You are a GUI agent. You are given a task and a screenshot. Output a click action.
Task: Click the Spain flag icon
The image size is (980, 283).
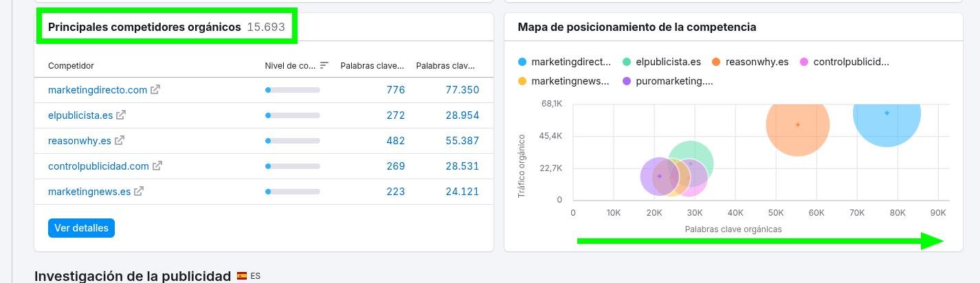tap(242, 276)
